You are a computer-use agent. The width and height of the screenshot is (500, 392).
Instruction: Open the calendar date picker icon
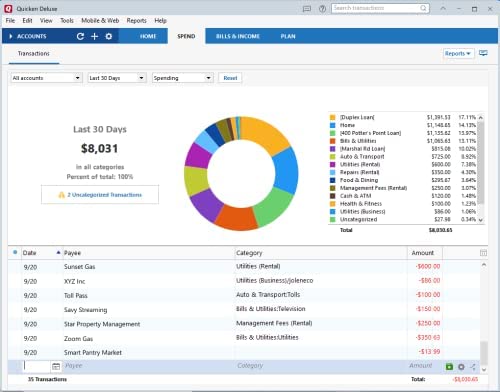click(x=56, y=366)
